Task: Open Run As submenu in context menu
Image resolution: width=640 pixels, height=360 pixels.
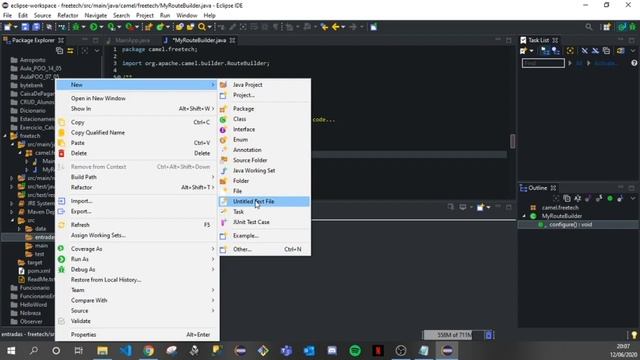Action: click(137, 259)
